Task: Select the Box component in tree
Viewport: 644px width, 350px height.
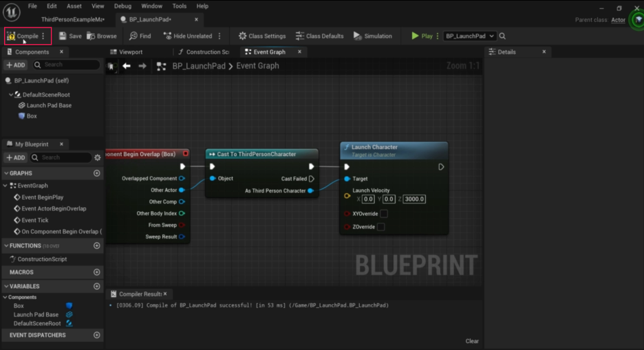Action: pos(28,116)
